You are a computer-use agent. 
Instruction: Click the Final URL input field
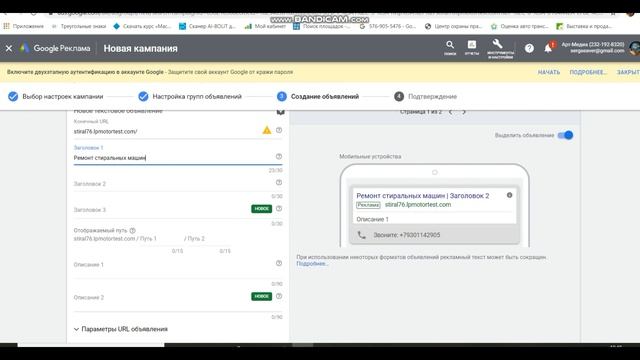tap(167, 131)
